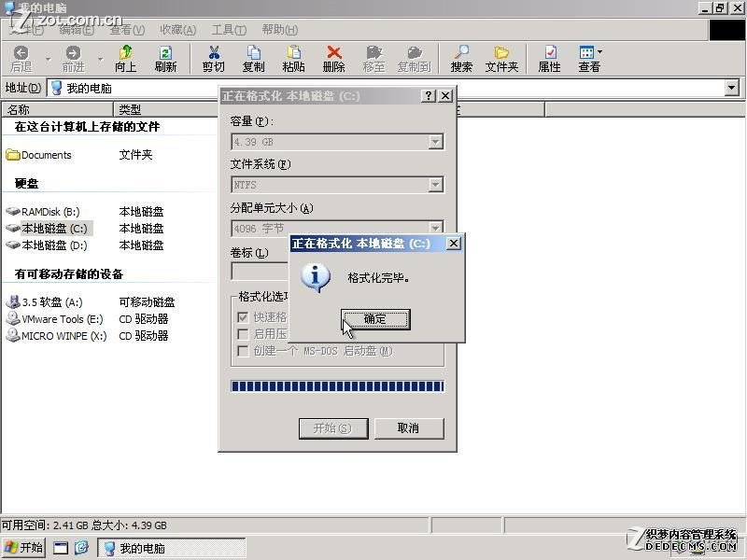Click the 可移动磁盘 type text

148,301
